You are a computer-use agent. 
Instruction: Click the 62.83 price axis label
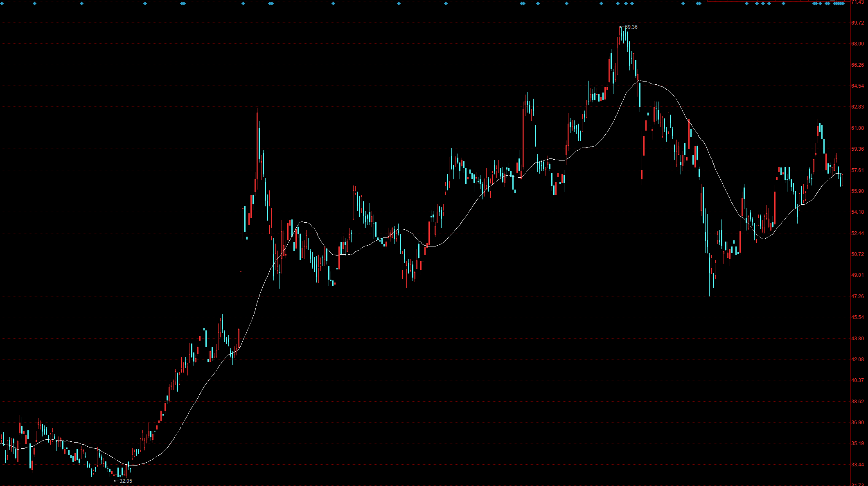point(857,107)
